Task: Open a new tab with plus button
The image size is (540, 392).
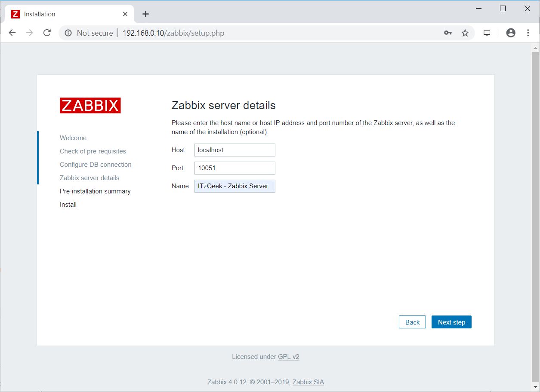Action: [x=145, y=14]
